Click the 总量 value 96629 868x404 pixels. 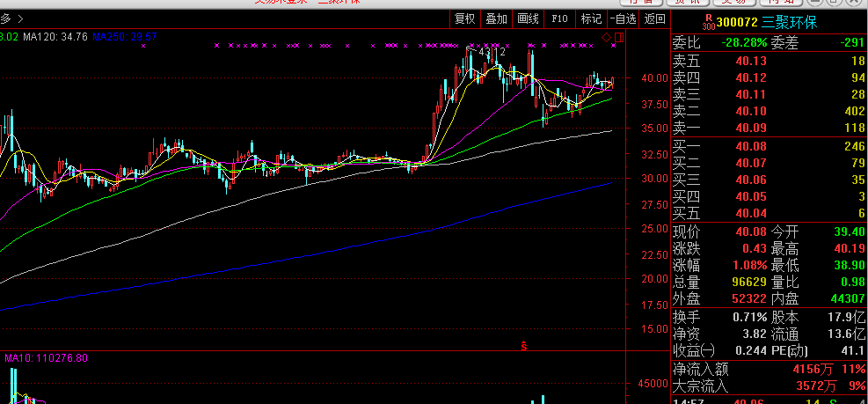[x=749, y=282]
